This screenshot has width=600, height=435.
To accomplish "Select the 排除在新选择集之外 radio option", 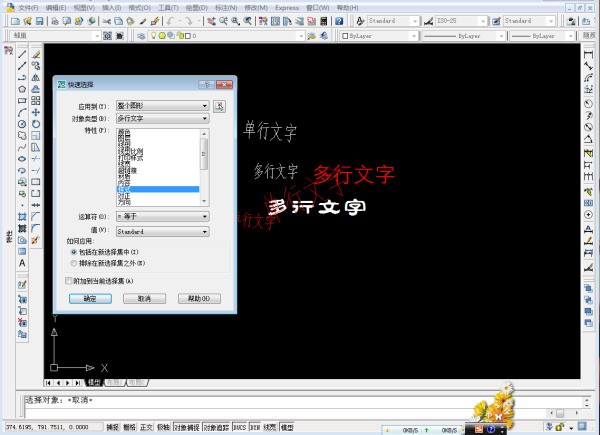I will (x=74, y=263).
